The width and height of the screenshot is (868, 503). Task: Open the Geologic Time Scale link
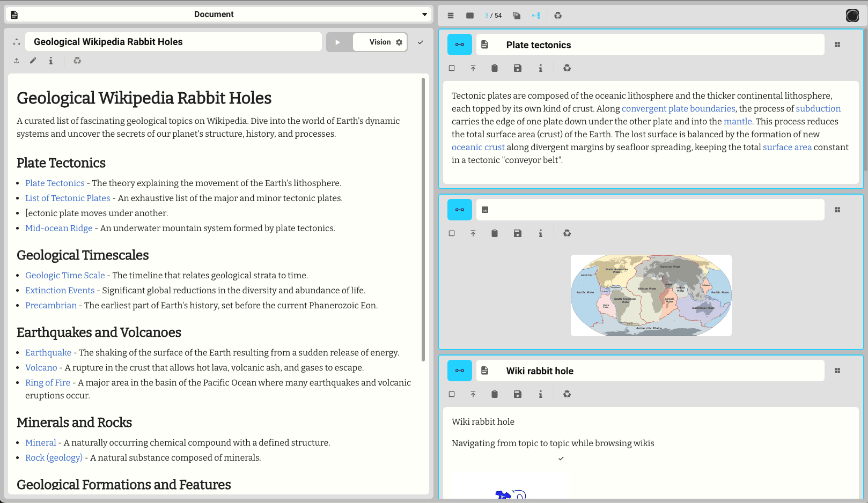tap(65, 276)
